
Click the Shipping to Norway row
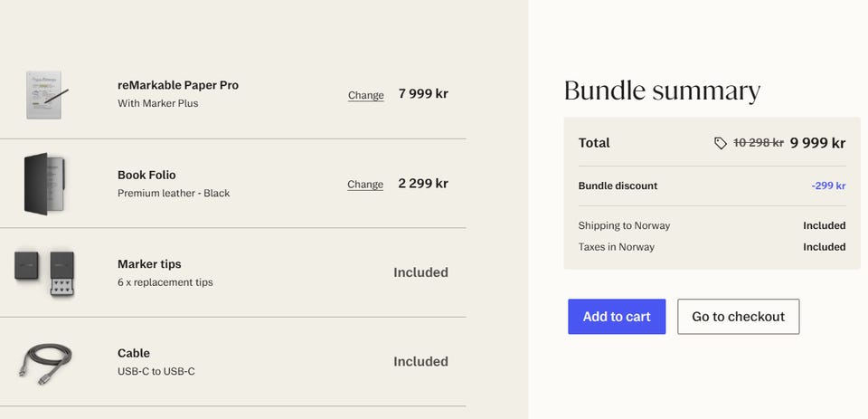click(712, 225)
